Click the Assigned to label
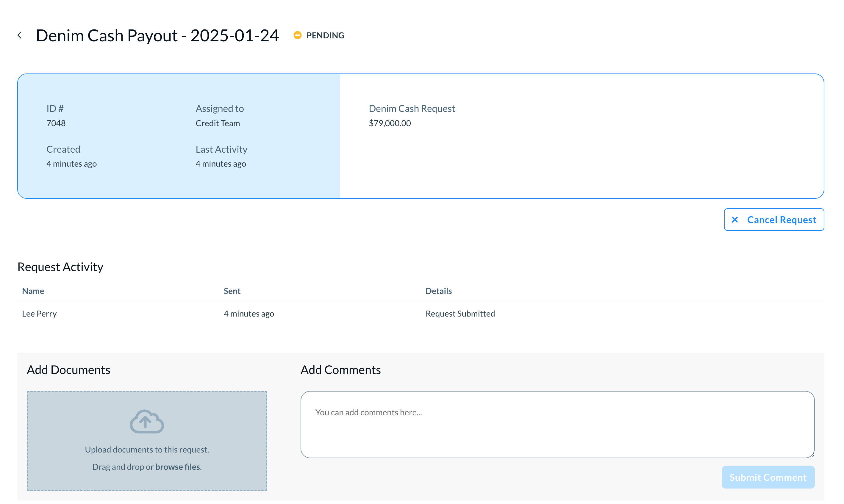Screen dimensions: 844x504 220,109
